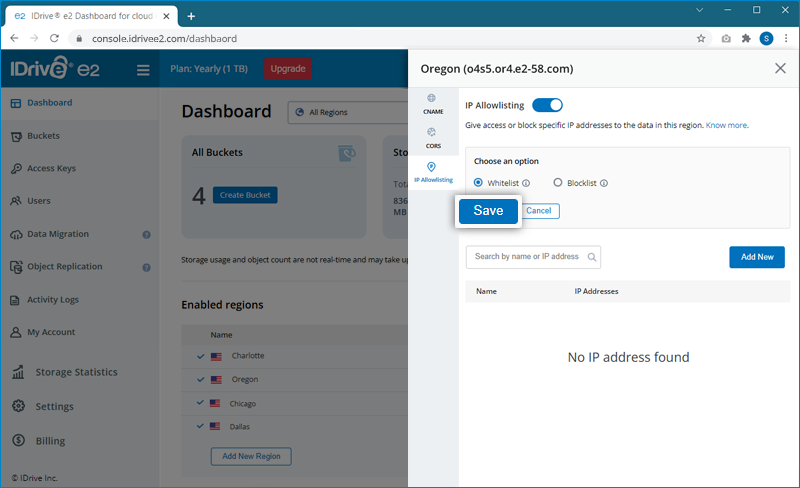
Task: Open the All Regions dropdown
Action: tap(348, 112)
